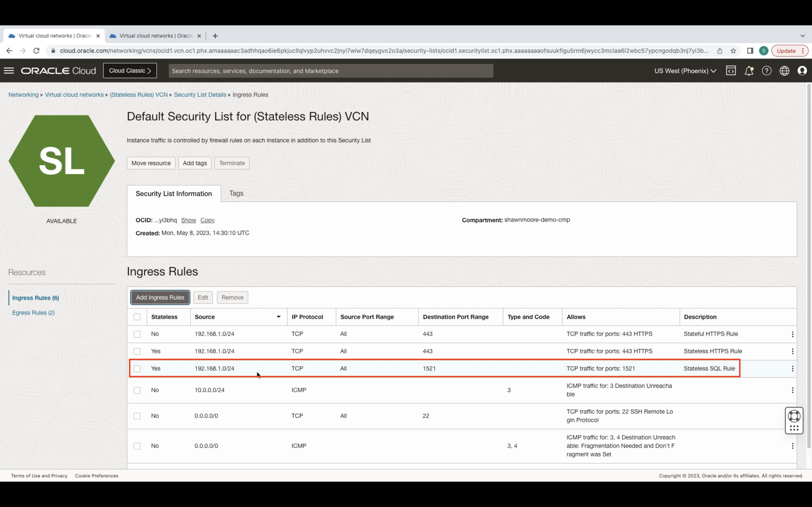
Task: Open Cloud Shell developer tools icon
Action: 731,71
